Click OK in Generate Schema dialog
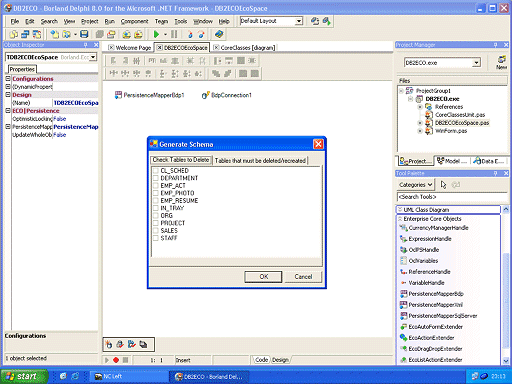 (x=263, y=277)
